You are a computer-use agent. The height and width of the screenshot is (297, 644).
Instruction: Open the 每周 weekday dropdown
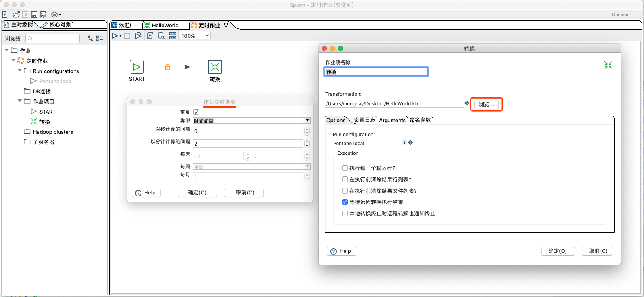point(308,166)
